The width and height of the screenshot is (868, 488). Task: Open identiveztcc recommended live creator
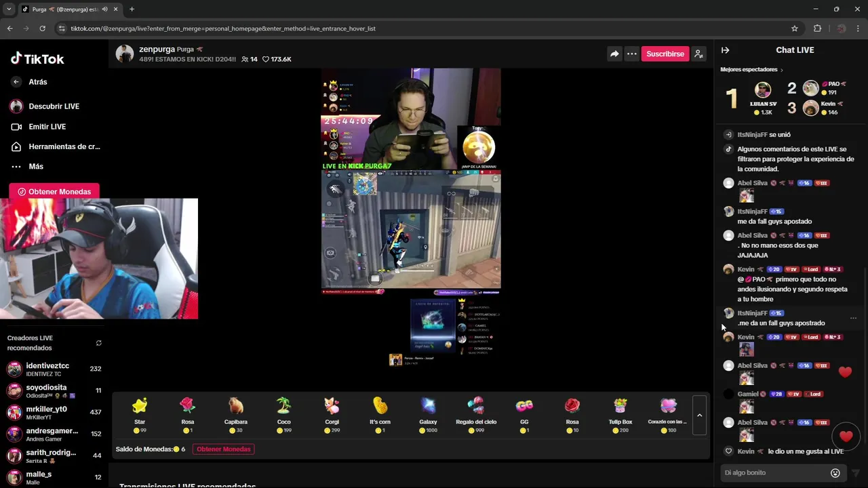point(54,369)
